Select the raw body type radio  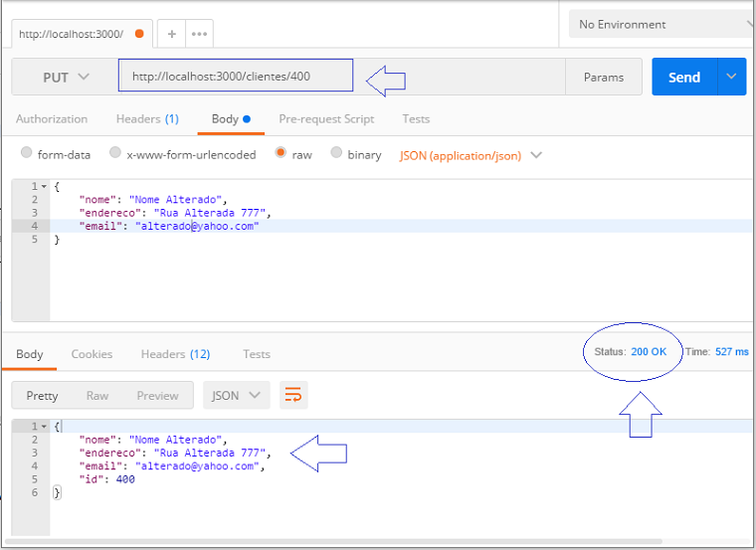point(281,153)
